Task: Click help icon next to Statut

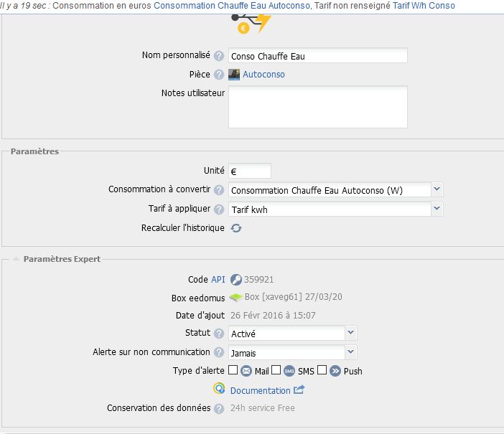Action: click(219, 334)
